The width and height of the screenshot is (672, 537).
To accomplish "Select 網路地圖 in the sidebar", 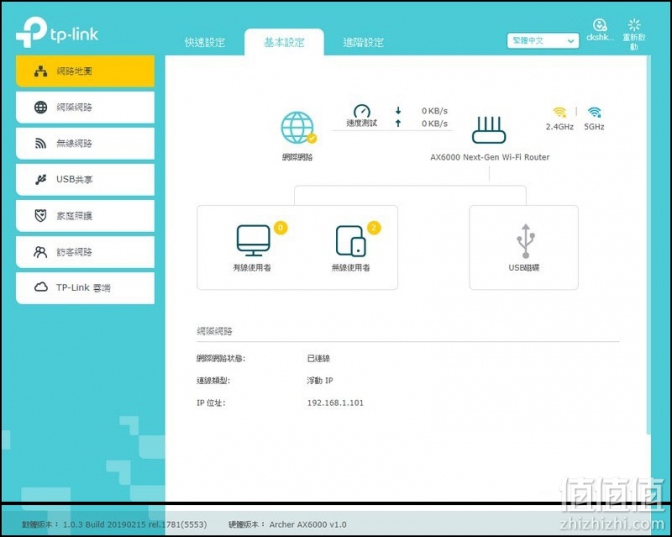I will [x=85, y=71].
